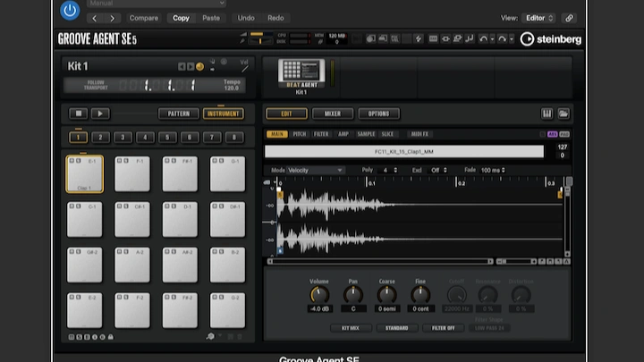Open the Options page
The height and width of the screenshot is (362, 644).
378,114
